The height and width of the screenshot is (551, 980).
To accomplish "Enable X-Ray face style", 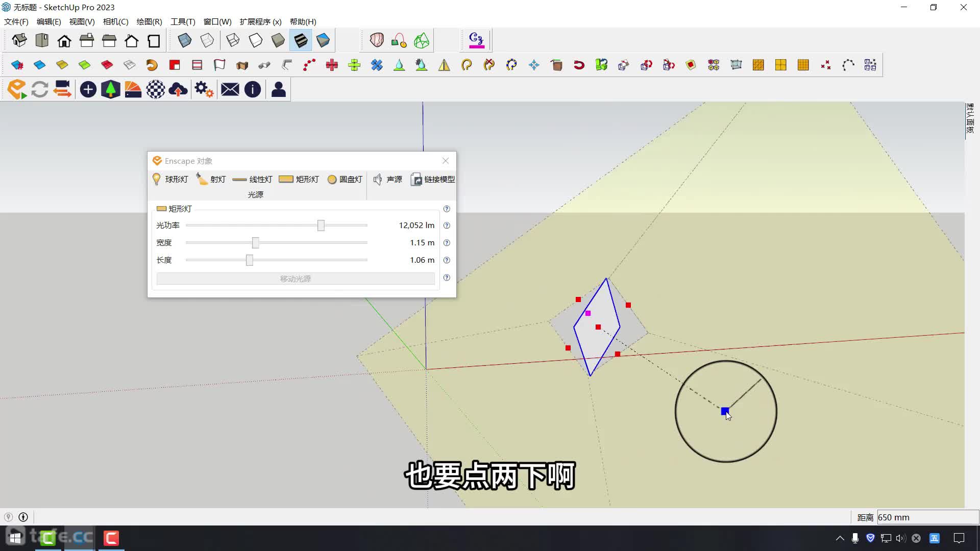I will [185, 40].
